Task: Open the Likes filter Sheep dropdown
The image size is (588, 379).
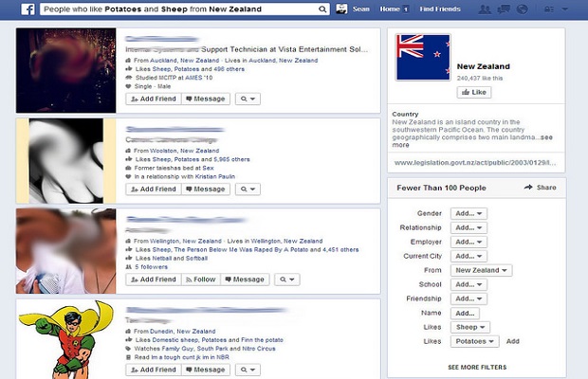Action: [x=470, y=327]
